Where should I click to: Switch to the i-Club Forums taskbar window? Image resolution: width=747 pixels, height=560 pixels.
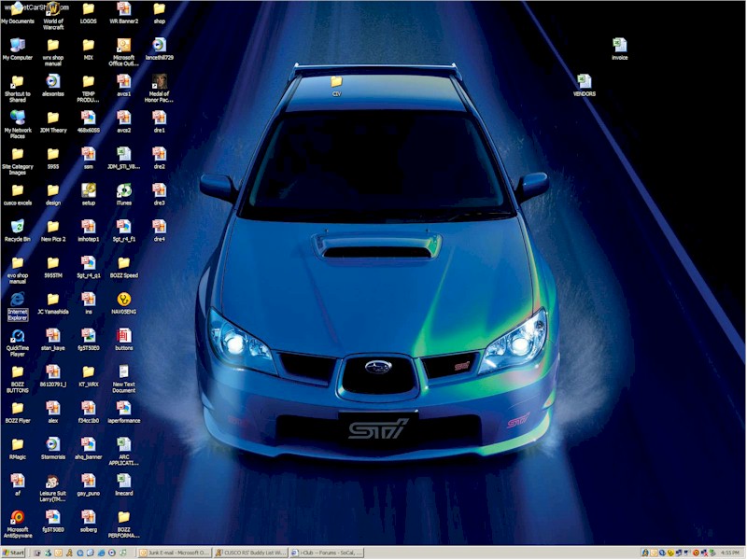click(324, 553)
